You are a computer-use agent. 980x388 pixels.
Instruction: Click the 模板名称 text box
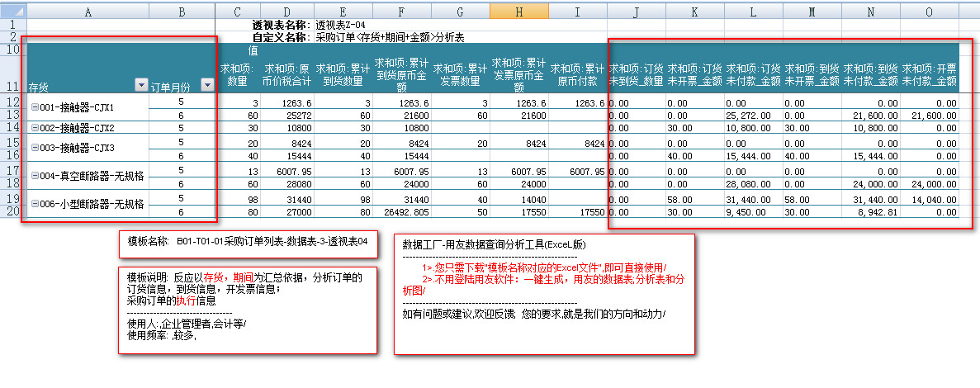point(247,243)
